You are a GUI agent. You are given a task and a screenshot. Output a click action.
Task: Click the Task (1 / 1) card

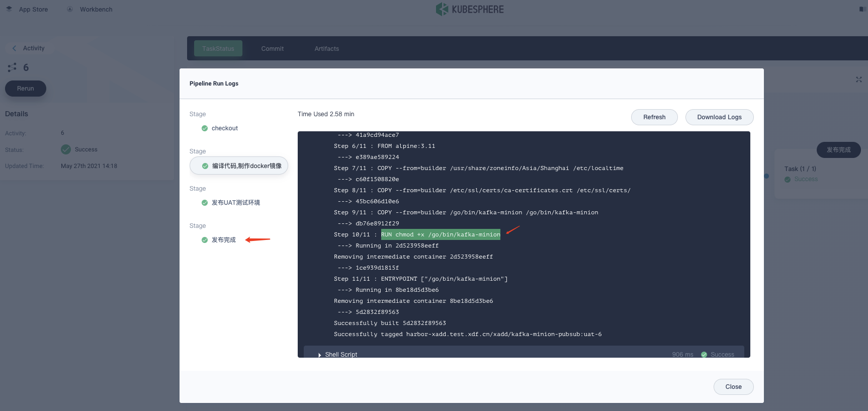point(821,174)
